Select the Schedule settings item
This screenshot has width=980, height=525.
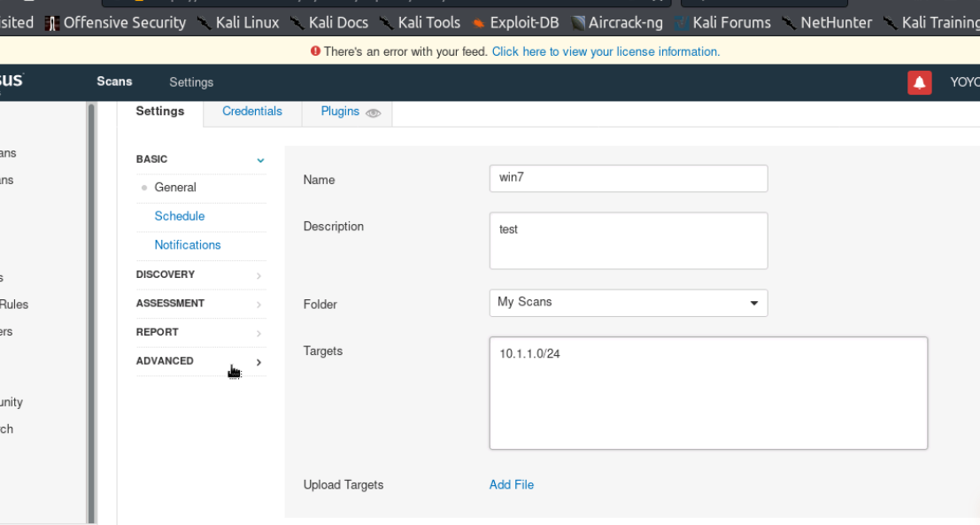click(x=180, y=216)
